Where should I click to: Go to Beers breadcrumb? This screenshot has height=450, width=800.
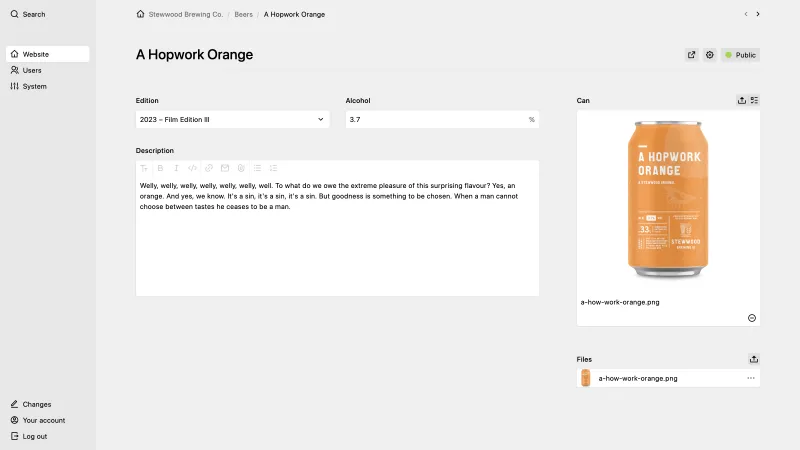[x=243, y=14]
